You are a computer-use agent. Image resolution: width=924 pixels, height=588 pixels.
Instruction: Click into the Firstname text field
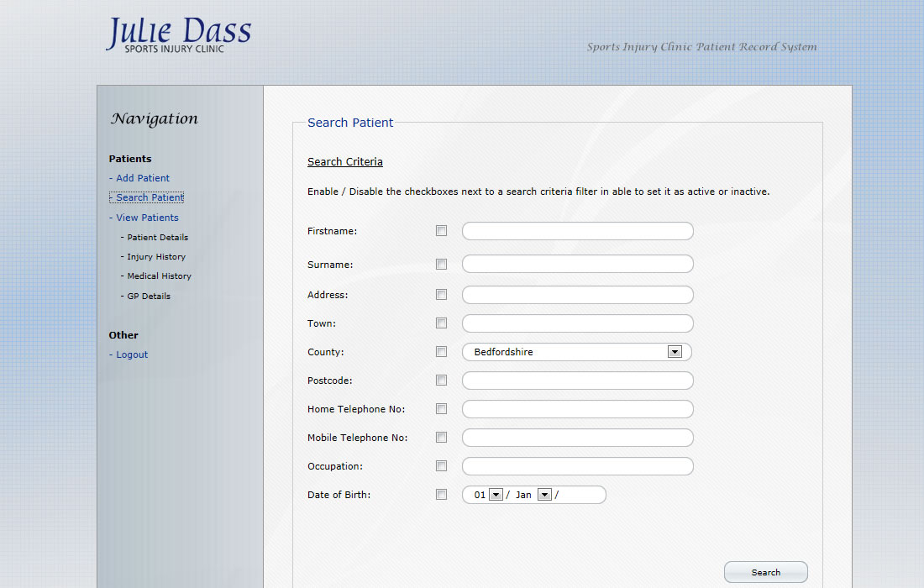[577, 231]
